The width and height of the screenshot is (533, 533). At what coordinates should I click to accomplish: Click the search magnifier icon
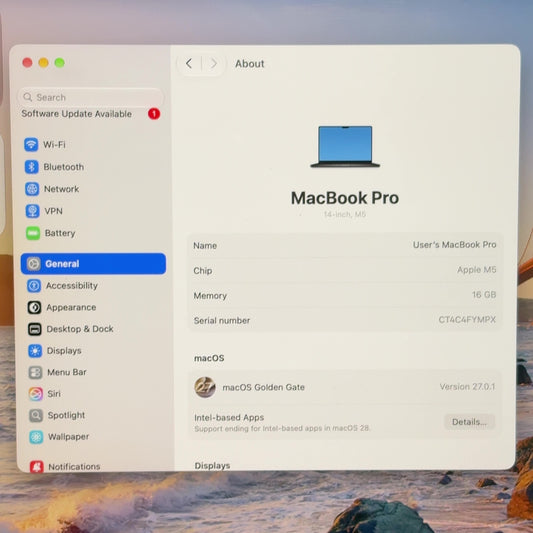pyautogui.click(x=28, y=97)
